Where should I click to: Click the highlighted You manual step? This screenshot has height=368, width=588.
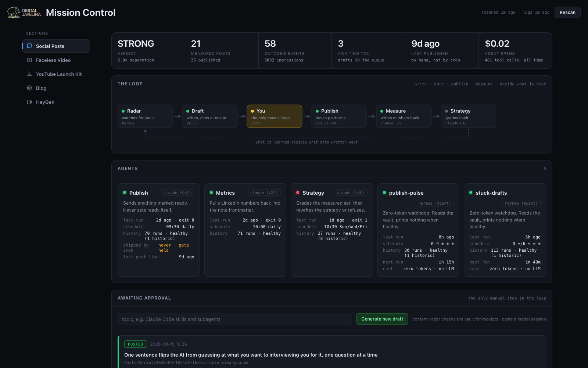click(275, 116)
